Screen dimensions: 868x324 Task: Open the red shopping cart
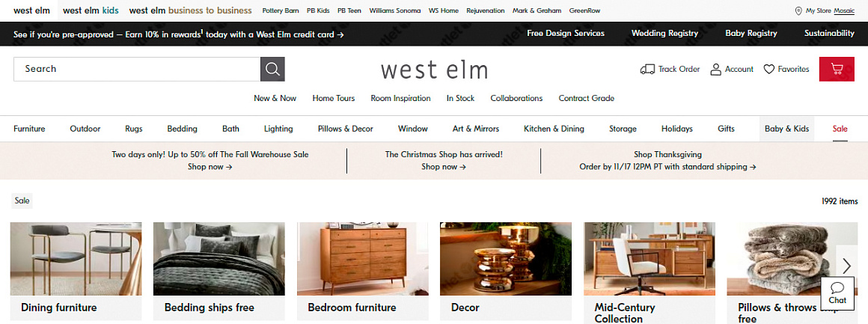(x=837, y=70)
